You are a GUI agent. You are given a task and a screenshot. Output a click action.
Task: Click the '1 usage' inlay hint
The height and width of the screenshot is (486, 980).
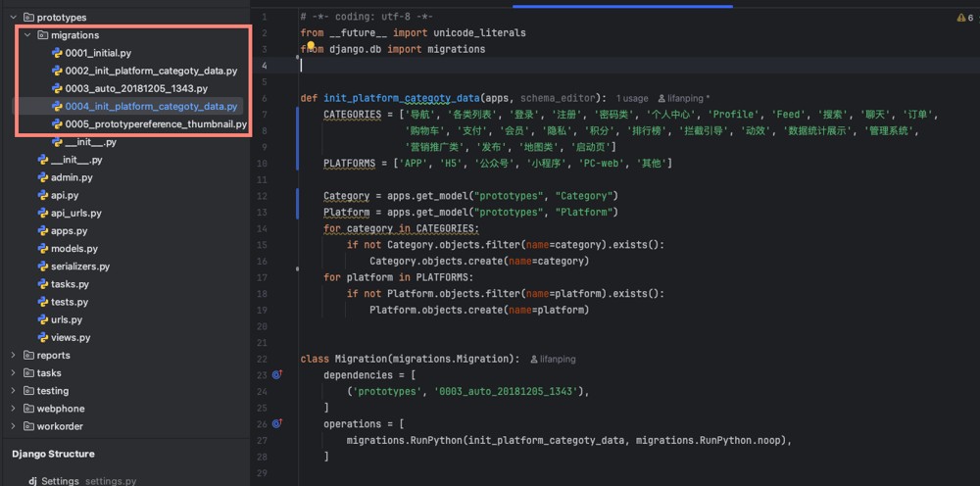(632, 99)
